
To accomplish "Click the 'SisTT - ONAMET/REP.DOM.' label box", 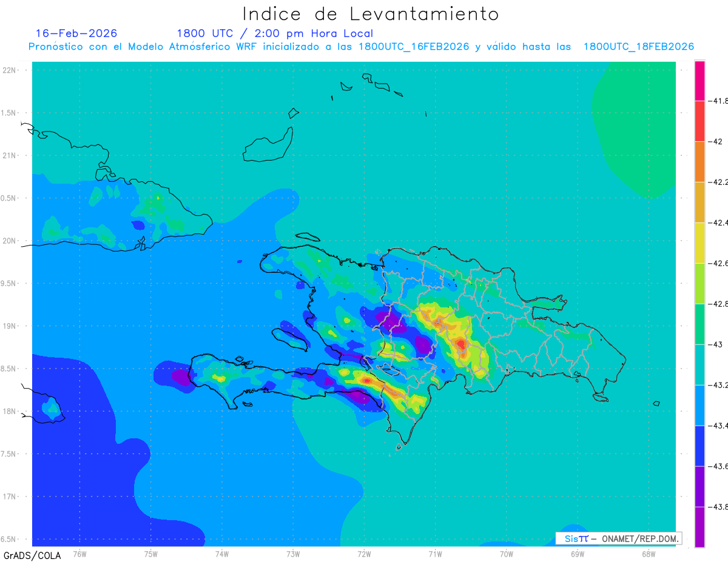I will (x=618, y=538).
